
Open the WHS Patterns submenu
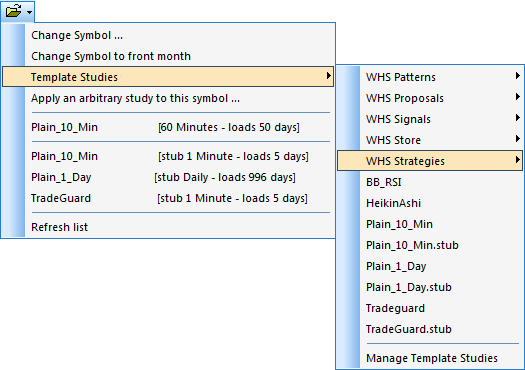point(430,77)
